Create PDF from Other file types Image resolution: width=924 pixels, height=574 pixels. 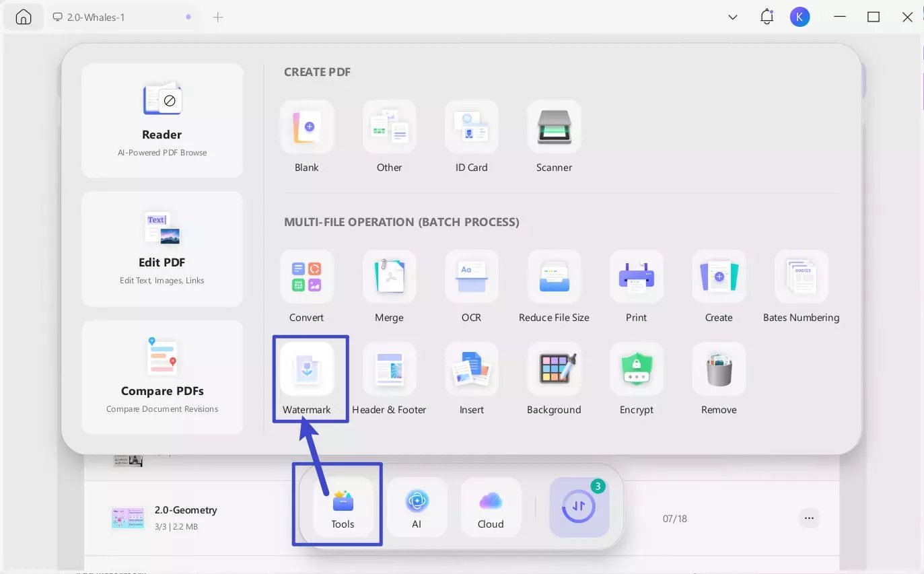tap(389, 127)
